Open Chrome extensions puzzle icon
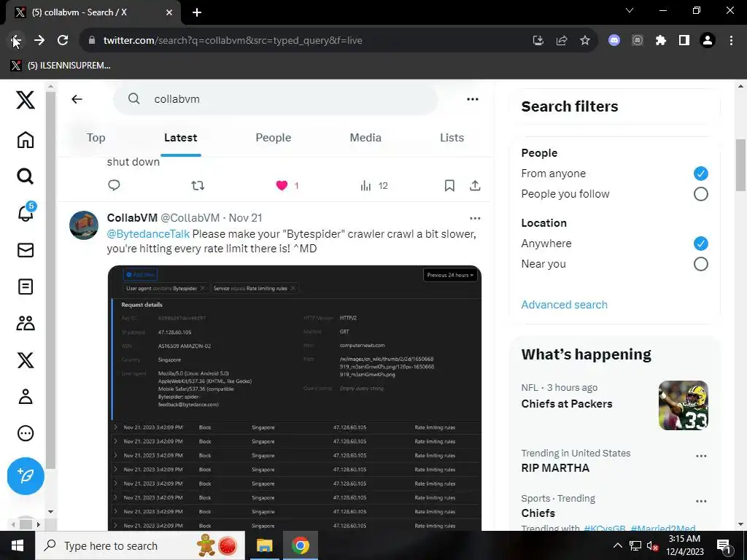The image size is (747, 560). tap(661, 41)
